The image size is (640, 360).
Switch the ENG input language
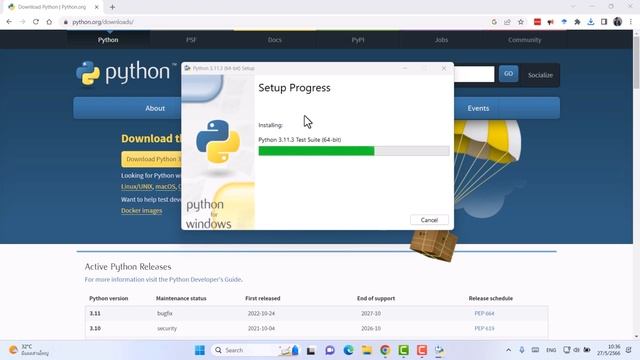(551, 350)
